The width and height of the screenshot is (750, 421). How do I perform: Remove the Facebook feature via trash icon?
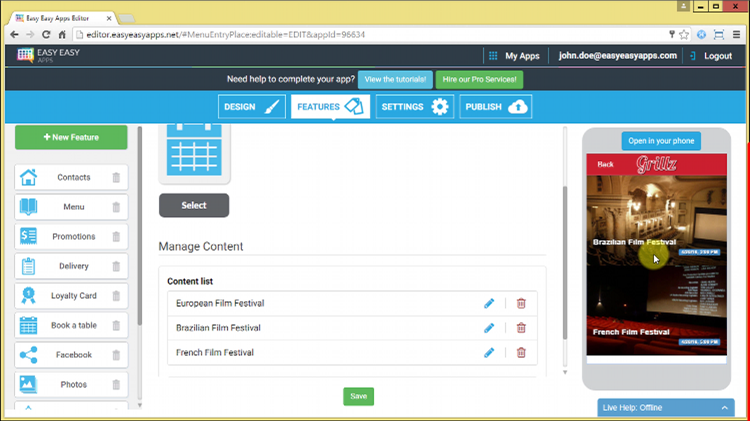click(x=116, y=355)
